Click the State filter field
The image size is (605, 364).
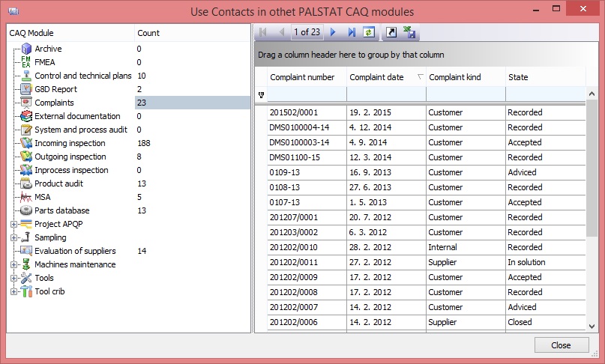pos(545,94)
